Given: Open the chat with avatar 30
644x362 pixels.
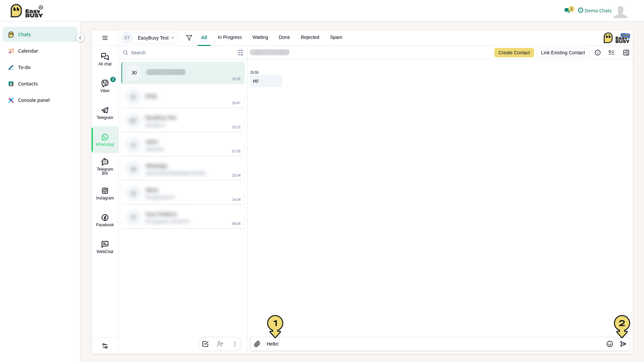Looking at the screenshot, I should pos(183,73).
